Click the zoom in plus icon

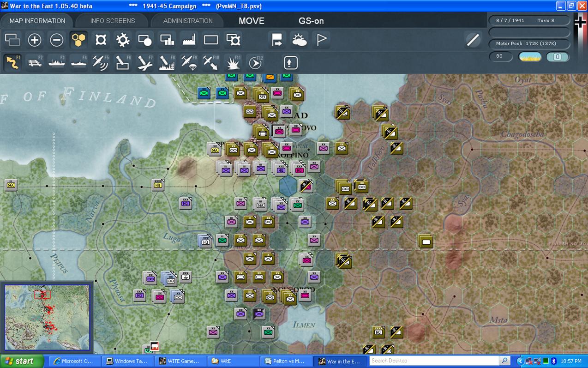(35, 40)
